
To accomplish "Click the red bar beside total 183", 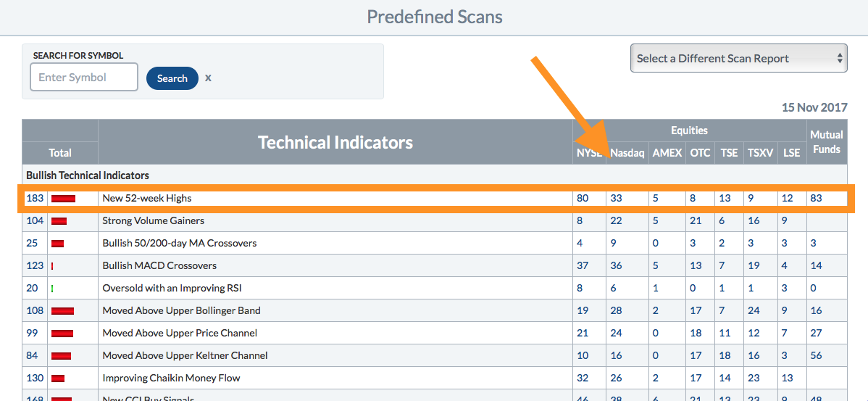I will [63, 198].
